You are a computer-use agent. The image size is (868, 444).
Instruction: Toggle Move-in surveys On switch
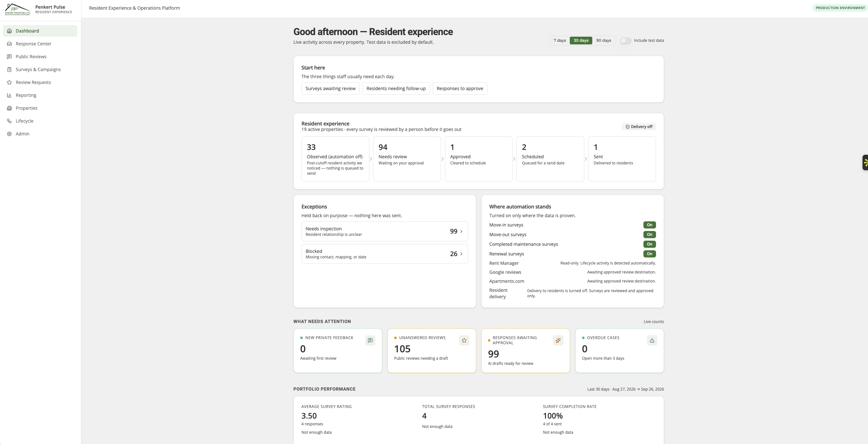649,225
